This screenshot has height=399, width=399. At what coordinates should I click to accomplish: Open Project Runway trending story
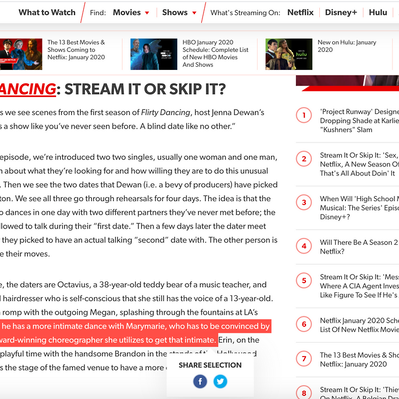(359, 121)
